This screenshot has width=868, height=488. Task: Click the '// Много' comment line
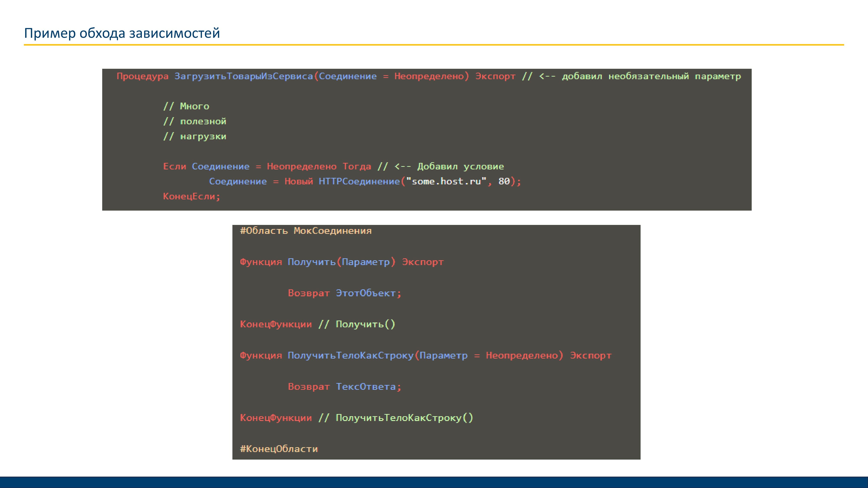[x=186, y=106]
